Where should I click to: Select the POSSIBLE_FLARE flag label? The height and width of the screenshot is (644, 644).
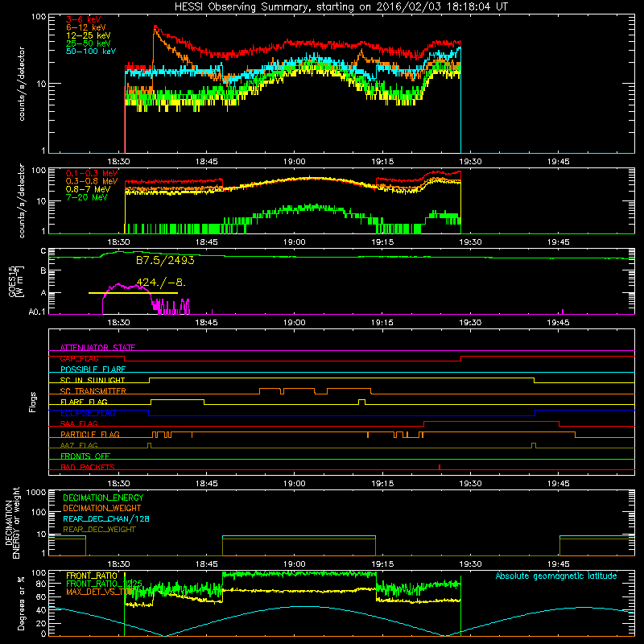(x=93, y=369)
